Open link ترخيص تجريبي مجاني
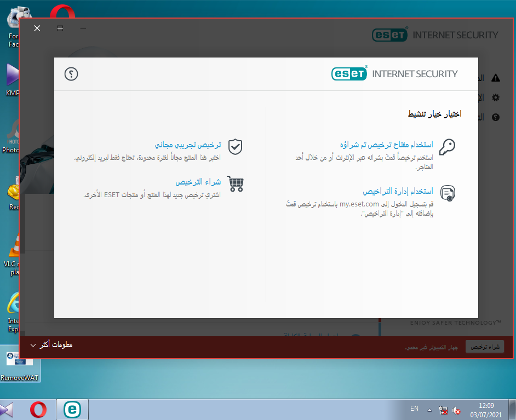Image resolution: width=516 pixels, height=420 pixels. 188,145
